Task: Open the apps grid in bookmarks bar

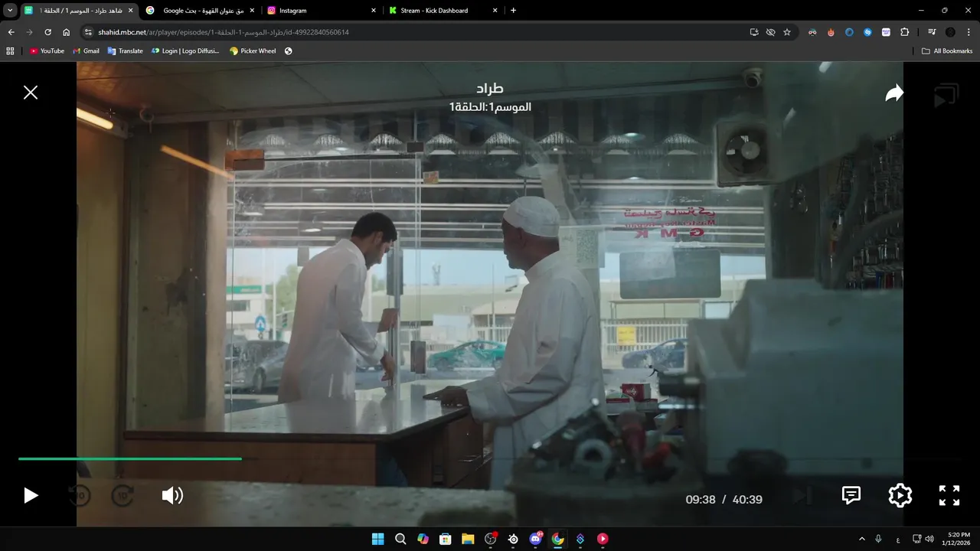Action: [x=10, y=51]
